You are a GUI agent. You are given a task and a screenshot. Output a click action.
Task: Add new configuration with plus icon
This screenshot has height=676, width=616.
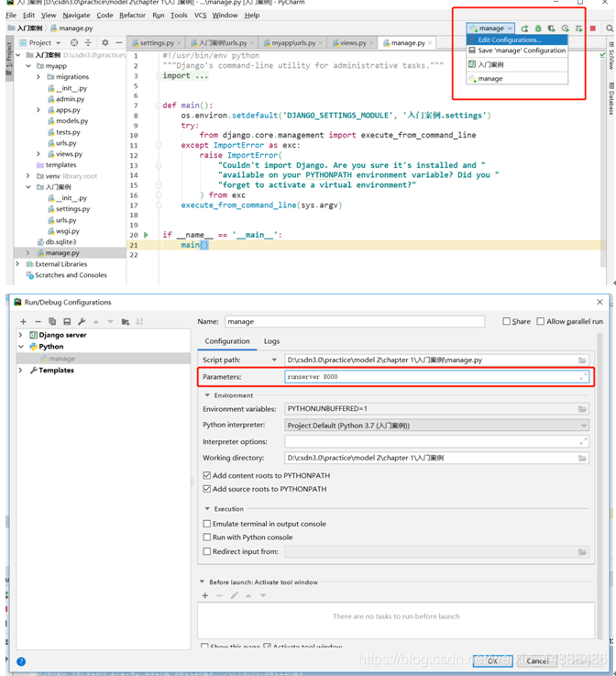23,322
